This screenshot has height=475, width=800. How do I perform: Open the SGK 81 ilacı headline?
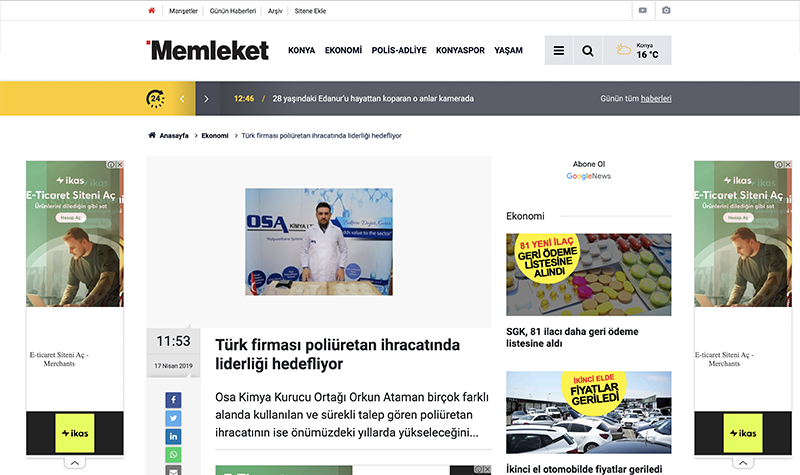click(572, 337)
